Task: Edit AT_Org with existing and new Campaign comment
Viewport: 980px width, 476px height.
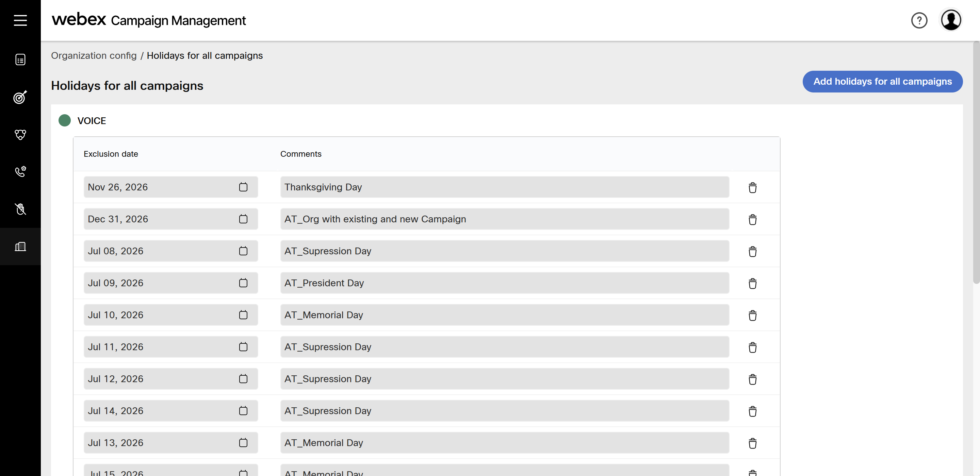Action: click(504, 219)
